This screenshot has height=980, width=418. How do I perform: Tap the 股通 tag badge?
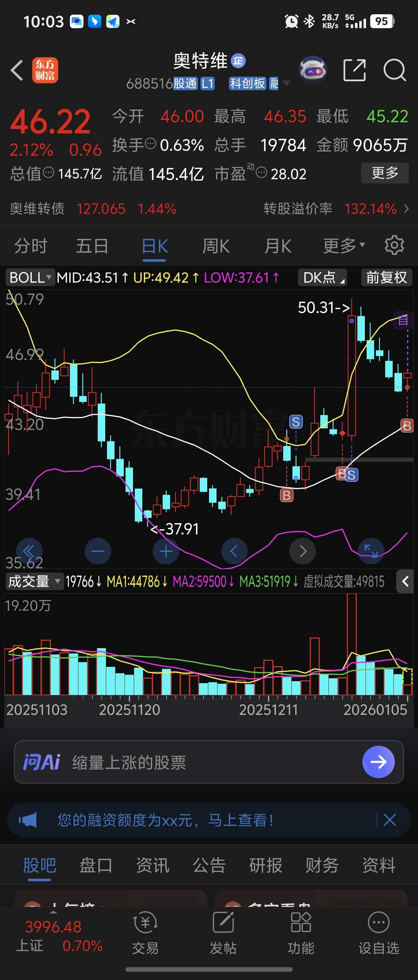tap(185, 83)
